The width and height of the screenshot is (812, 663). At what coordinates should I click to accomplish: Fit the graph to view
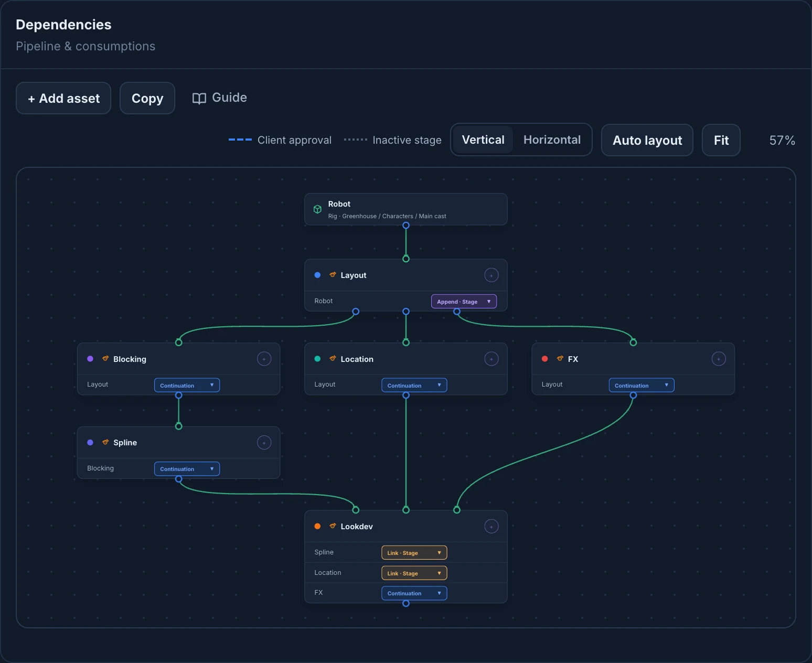click(721, 140)
